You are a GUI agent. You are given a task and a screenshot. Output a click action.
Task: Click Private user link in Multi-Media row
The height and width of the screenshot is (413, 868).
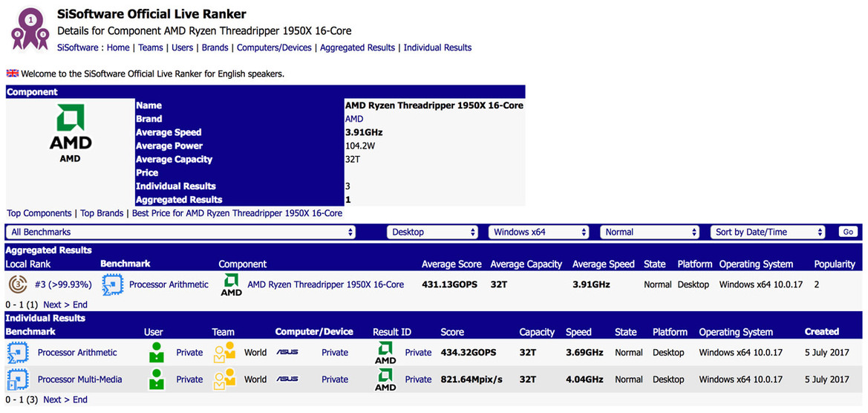(x=189, y=380)
